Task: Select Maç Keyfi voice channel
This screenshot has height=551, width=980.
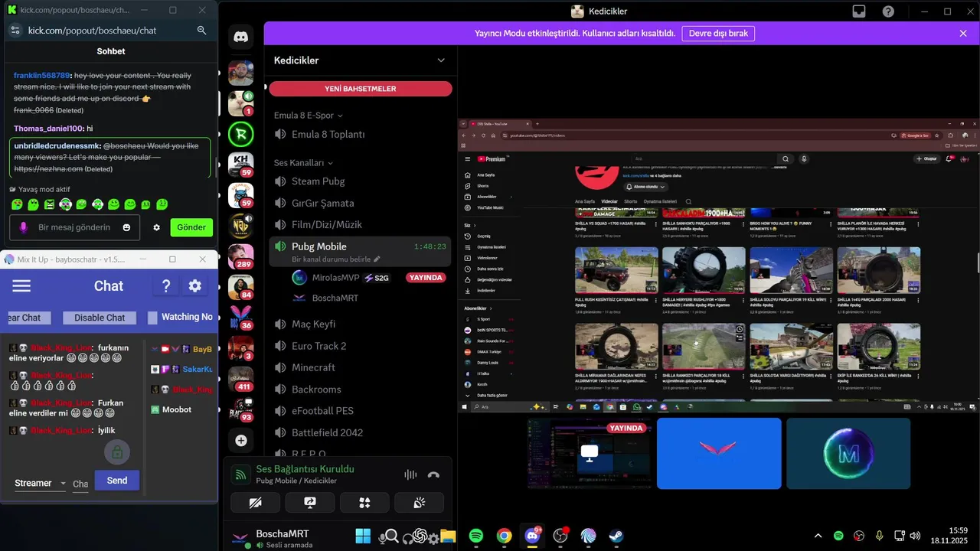Action: coord(361,324)
